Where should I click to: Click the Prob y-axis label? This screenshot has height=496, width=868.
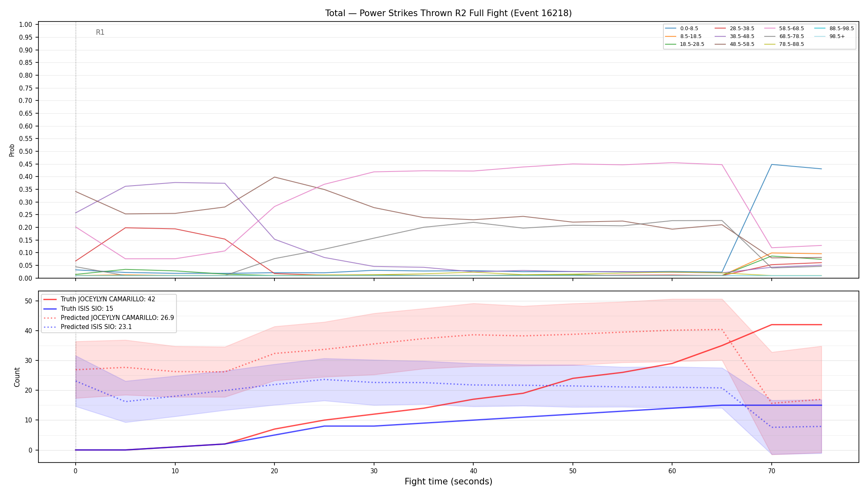click(12, 150)
